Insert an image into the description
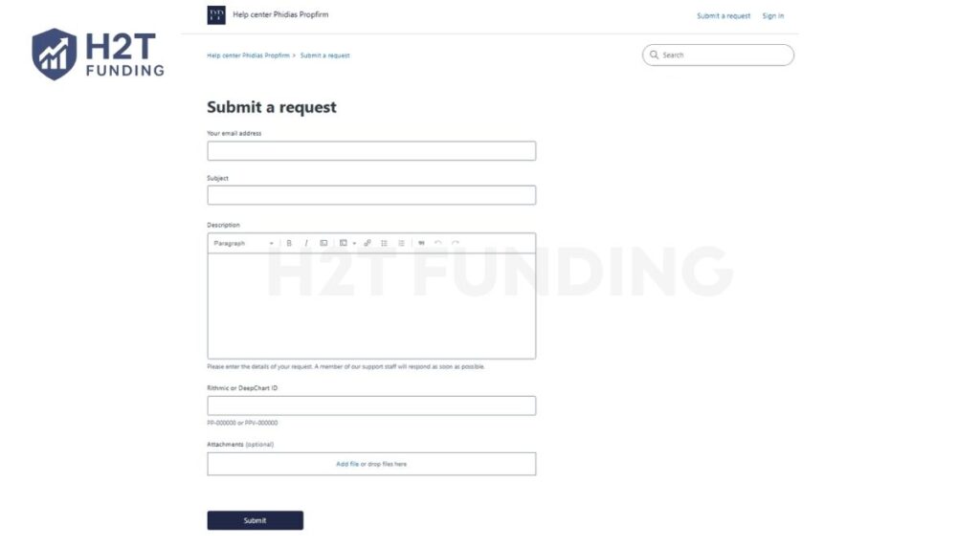 323,243
